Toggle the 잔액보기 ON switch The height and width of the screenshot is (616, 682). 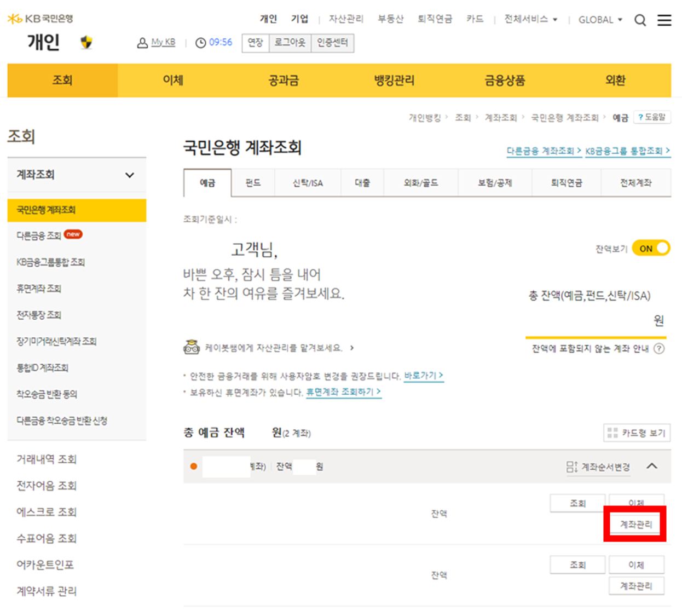tap(651, 248)
